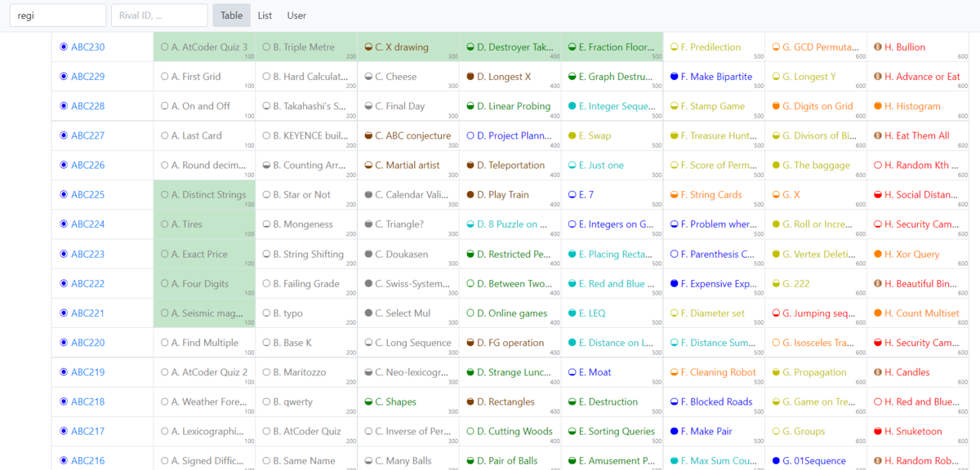Viewport: 980px width, 470px height.
Task: Open problem F. Stamp Game
Action: [713, 106]
